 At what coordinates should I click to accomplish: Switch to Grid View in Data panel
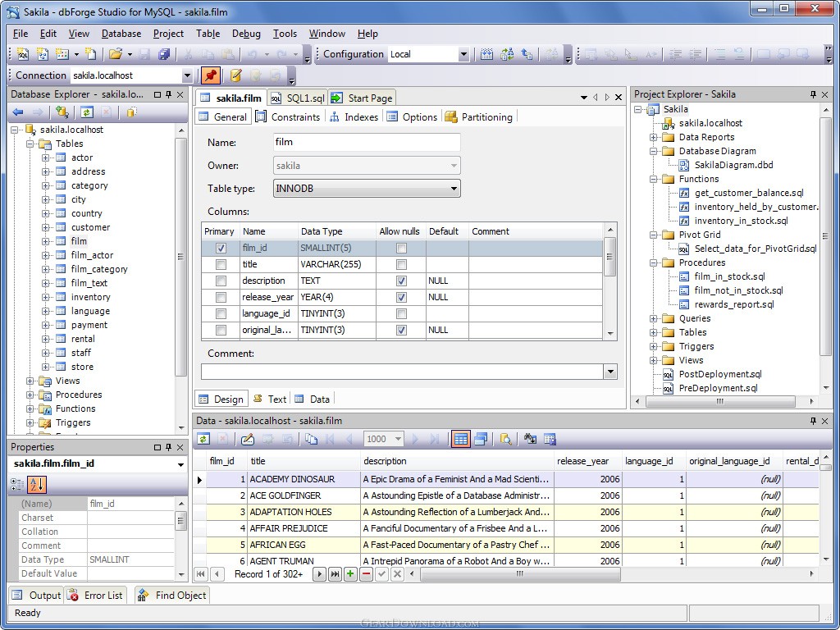pos(461,440)
